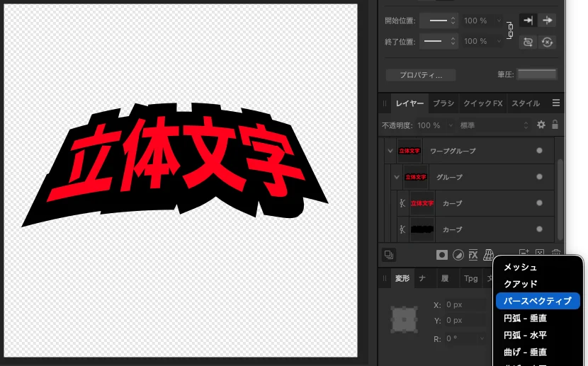Viewport: 588px width, 366px height.
Task: Open the layer effects FX icon
Action: coord(473,255)
